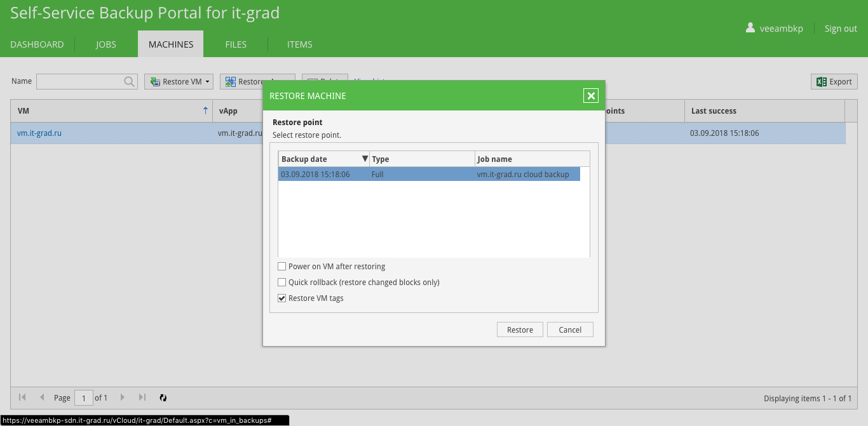Viewport: 868px width, 426px height.
Task: Click last success 03.09.2018 15:18:06 cell
Action: pos(724,133)
